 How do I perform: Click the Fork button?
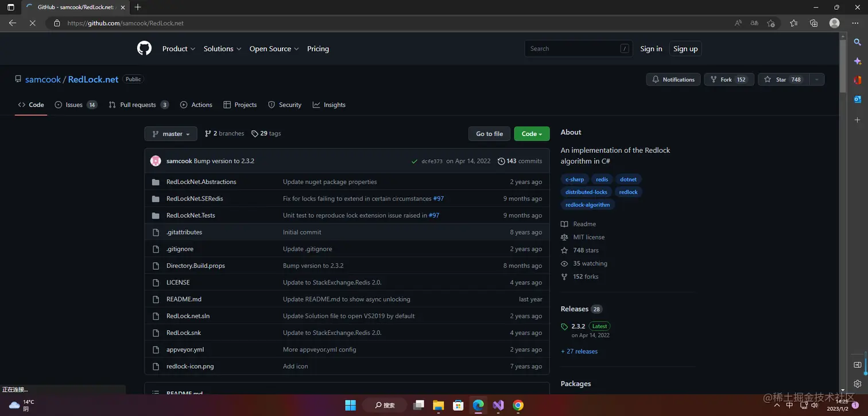click(x=729, y=79)
